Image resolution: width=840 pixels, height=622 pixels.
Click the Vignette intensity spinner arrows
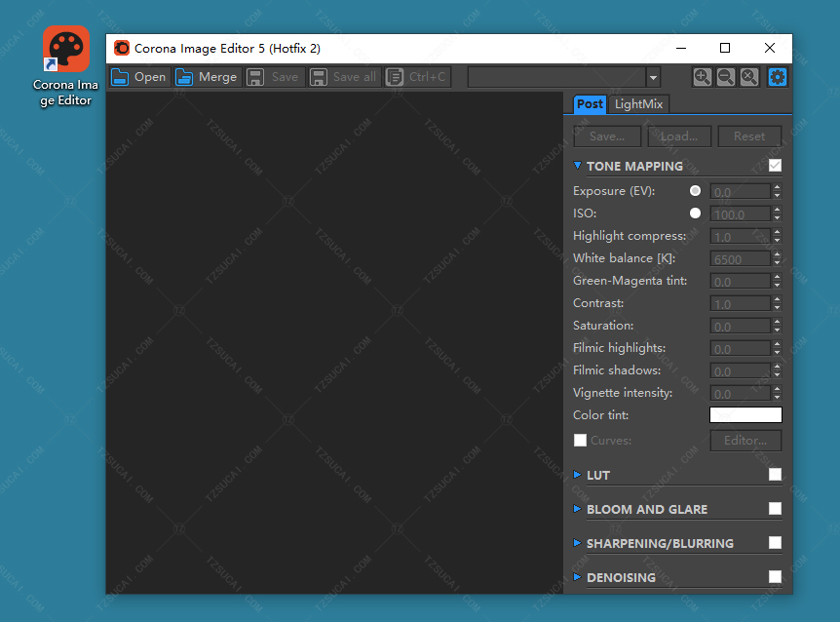[x=777, y=393]
